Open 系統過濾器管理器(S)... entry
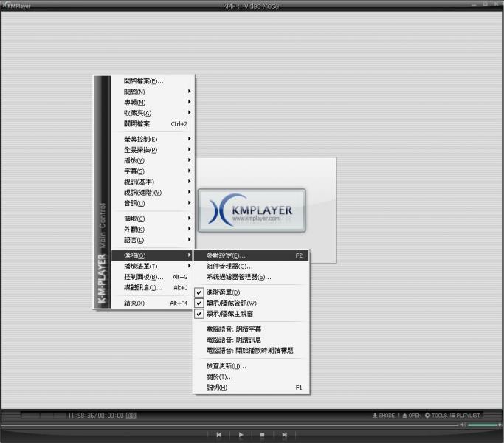 [251, 277]
